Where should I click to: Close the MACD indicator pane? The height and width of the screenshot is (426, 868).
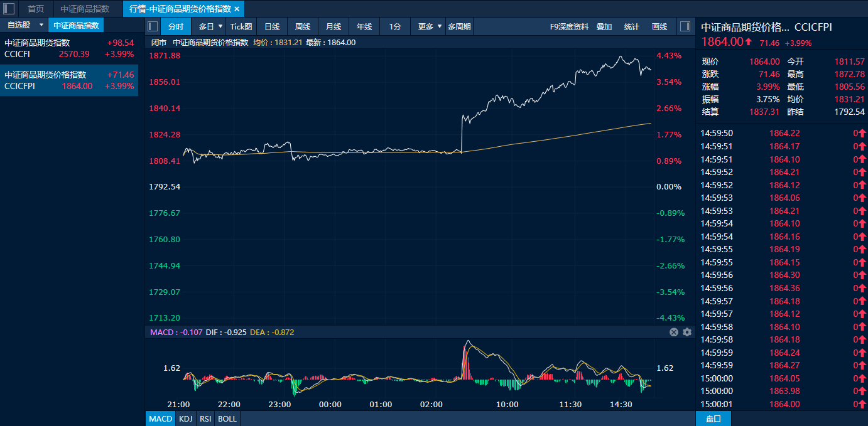pyautogui.click(x=674, y=332)
